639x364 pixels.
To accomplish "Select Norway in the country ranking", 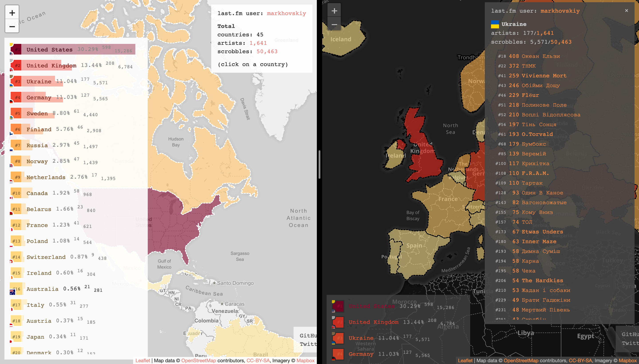I will (54, 161).
